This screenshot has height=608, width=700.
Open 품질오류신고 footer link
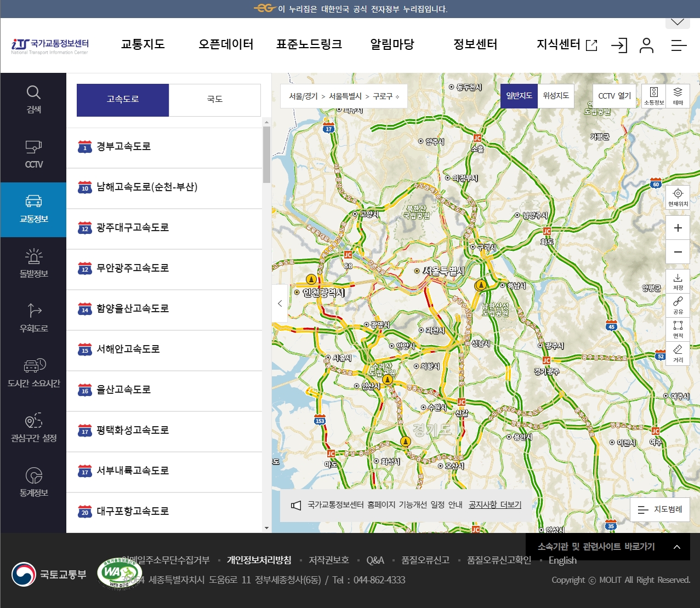(x=425, y=560)
